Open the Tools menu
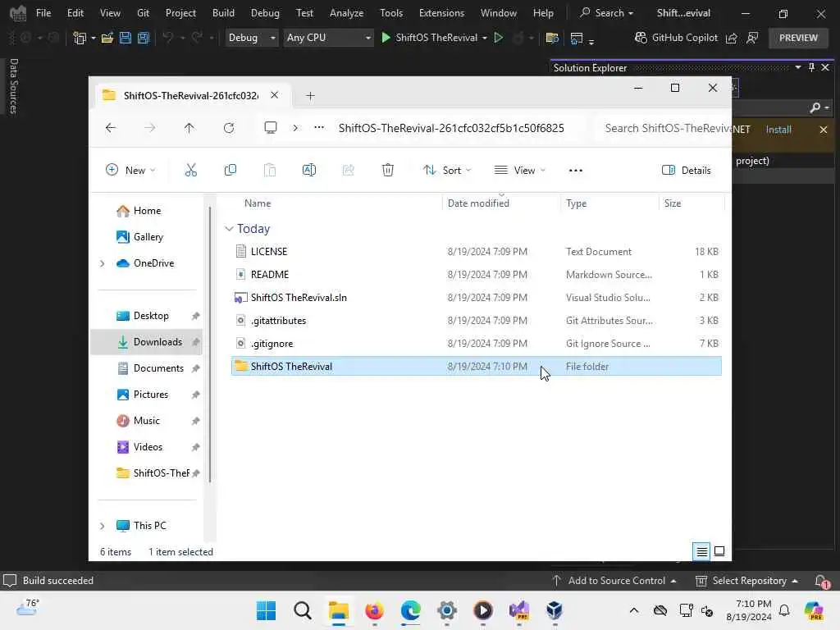The image size is (840, 630). (x=391, y=13)
